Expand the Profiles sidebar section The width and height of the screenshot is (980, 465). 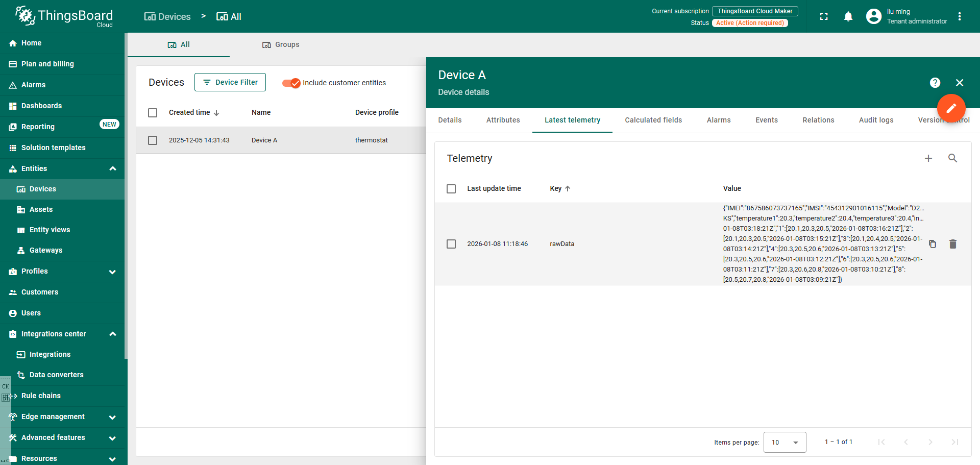113,272
